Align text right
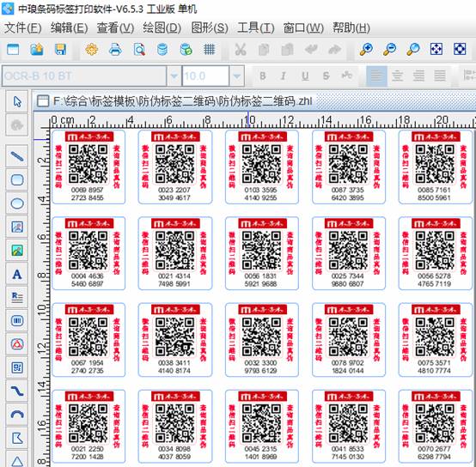 418,76
